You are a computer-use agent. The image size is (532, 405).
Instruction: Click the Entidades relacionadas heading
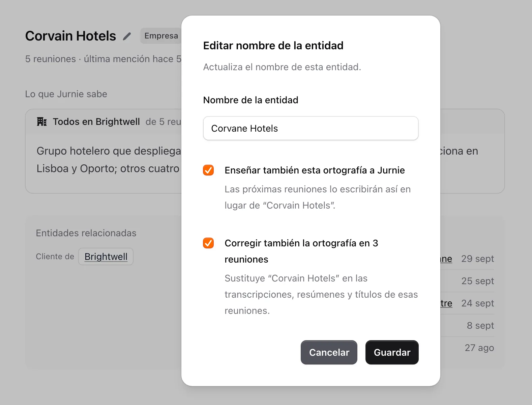tap(86, 233)
